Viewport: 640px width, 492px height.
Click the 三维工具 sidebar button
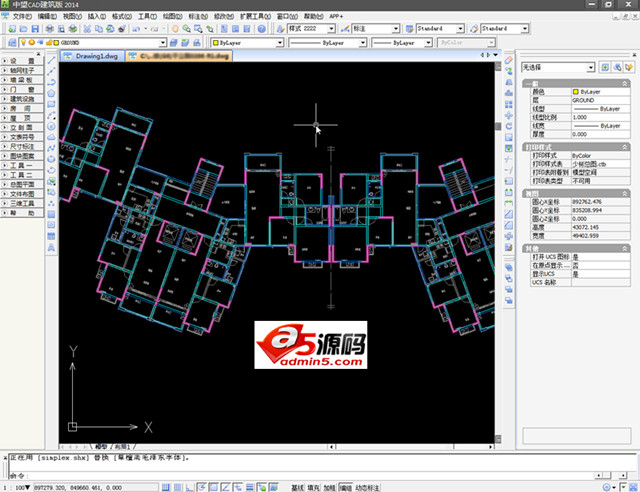point(22,203)
